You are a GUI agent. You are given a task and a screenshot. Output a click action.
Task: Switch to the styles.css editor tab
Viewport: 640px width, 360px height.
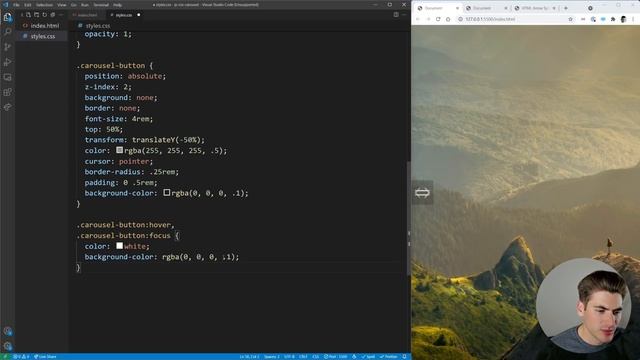(x=124, y=15)
